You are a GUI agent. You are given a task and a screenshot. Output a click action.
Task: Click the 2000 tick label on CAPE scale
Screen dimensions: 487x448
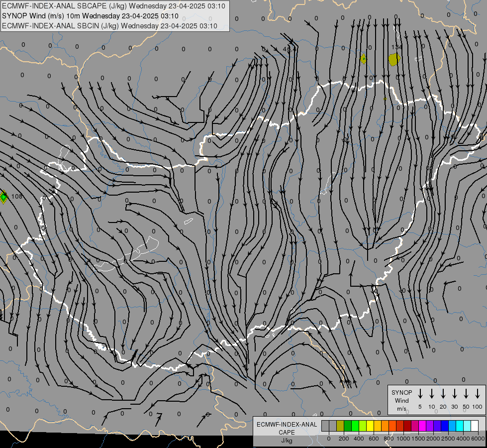click(433, 439)
